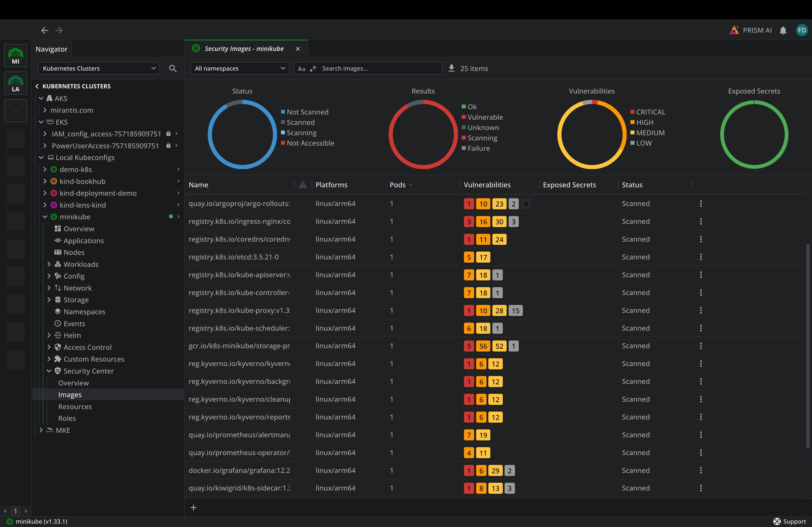Open PRISM AI assistant
The image size is (812, 527).
751,30
